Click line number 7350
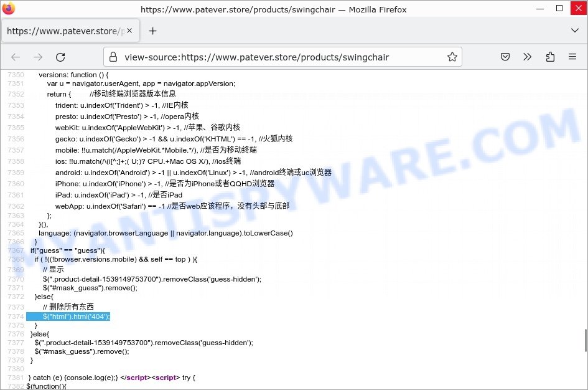This screenshot has height=390, width=588. click(16, 75)
